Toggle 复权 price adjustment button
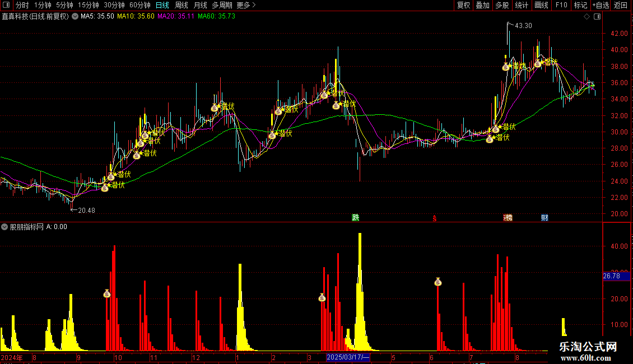The height and width of the screenshot is (364, 633). [x=463, y=6]
